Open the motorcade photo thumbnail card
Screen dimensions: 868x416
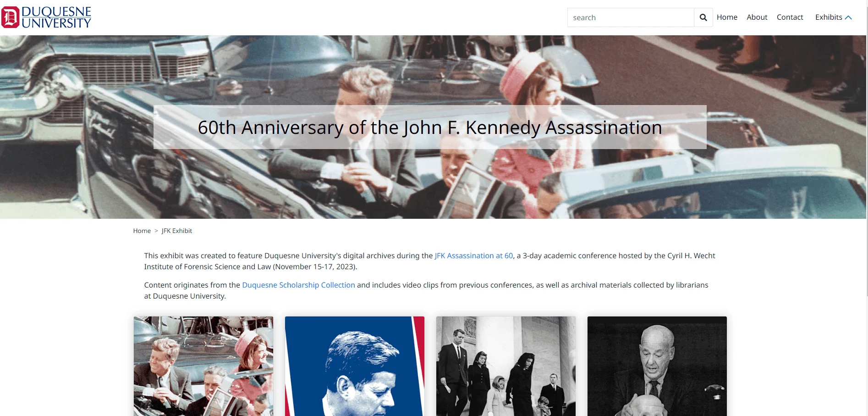[203, 366]
